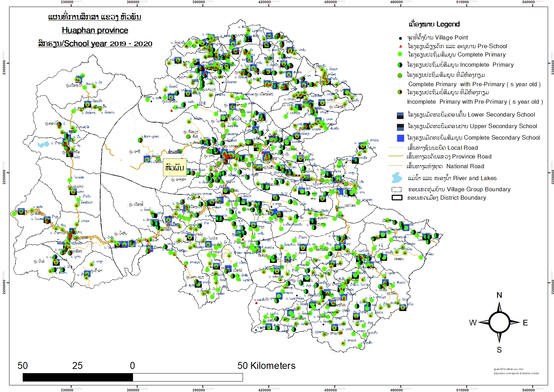Click the N letter above the compass
Viewport: 554px width, 392px height.
[x=499, y=295]
